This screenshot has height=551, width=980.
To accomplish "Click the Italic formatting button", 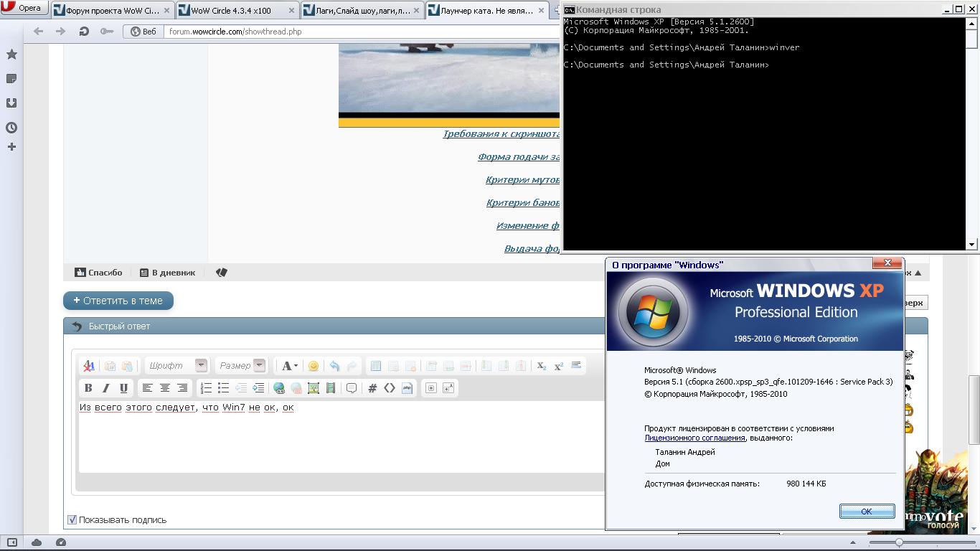I will click(106, 388).
